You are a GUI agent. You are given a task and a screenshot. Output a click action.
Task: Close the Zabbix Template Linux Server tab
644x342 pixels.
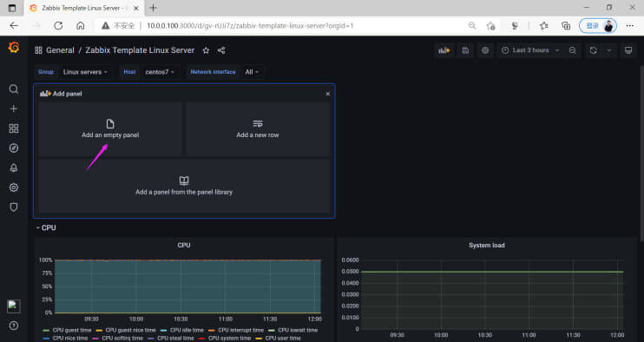pyautogui.click(x=136, y=8)
